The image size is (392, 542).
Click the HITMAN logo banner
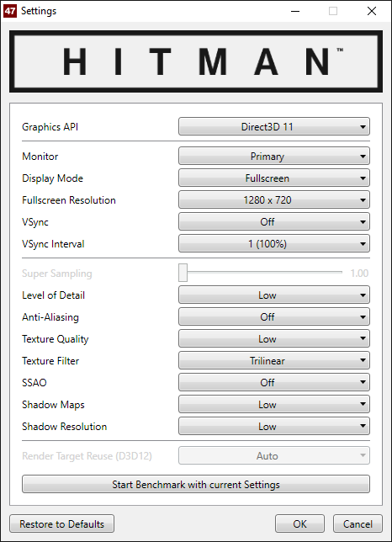point(196,61)
